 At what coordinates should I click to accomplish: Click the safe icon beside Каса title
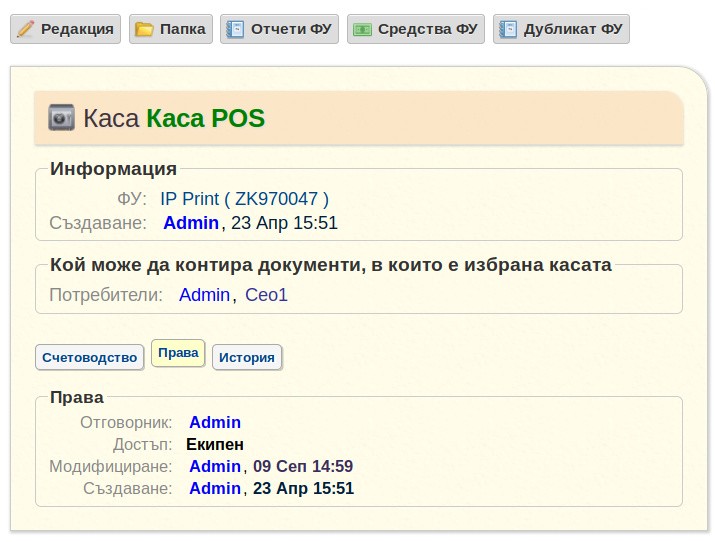(x=62, y=118)
